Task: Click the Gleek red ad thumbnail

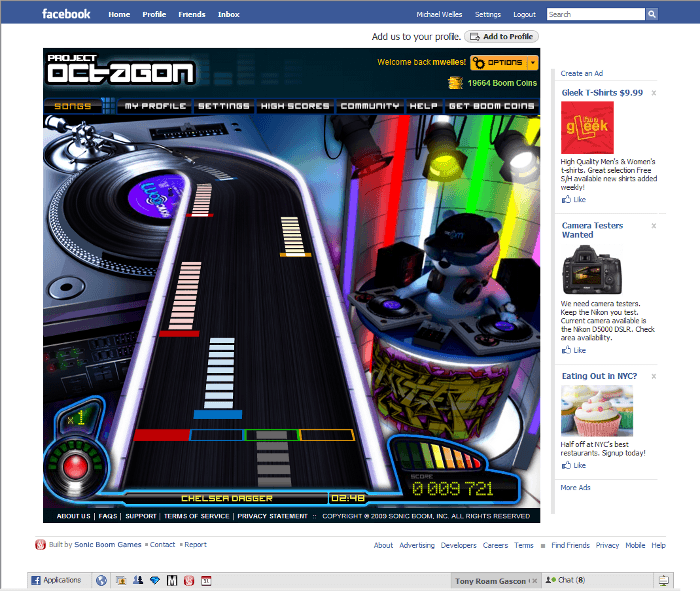Action: (x=587, y=128)
